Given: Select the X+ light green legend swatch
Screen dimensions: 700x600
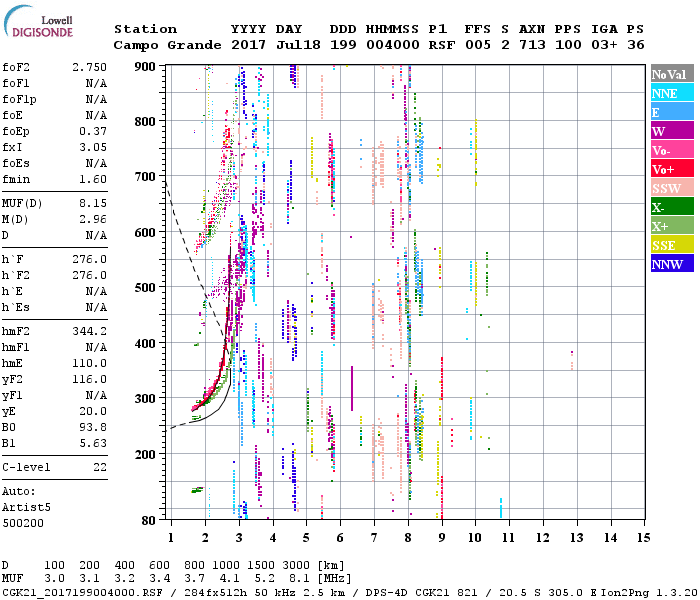Looking at the screenshot, I should click(x=672, y=225).
